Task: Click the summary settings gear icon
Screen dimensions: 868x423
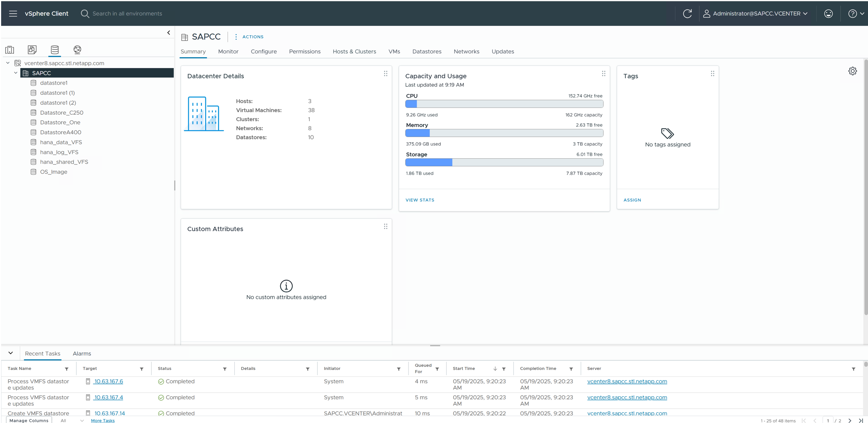Action: coord(852,71)
